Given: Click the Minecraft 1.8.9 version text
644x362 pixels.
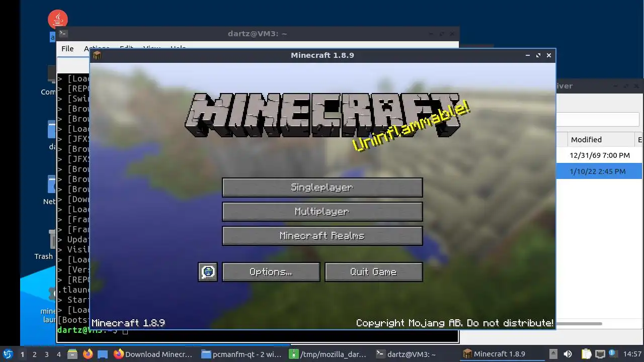Looking at the screenshot, I should pyautogui.click(x=128, y=323).
